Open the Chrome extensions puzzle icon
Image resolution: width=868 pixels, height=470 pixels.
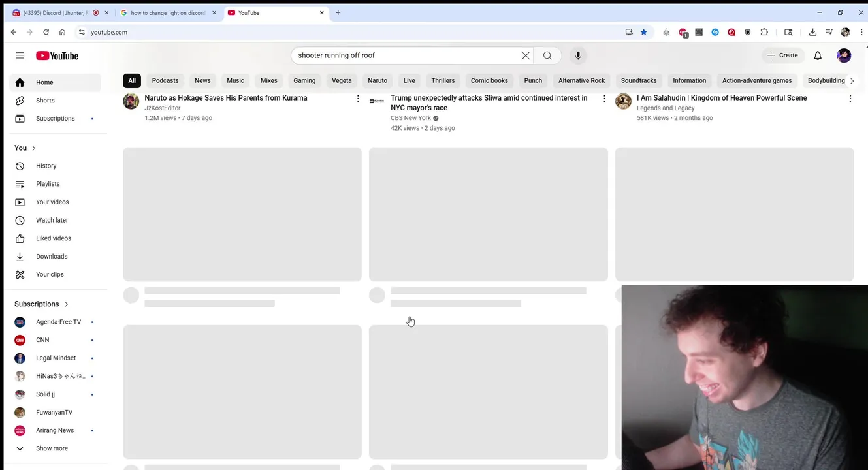(x=764, y=32)
